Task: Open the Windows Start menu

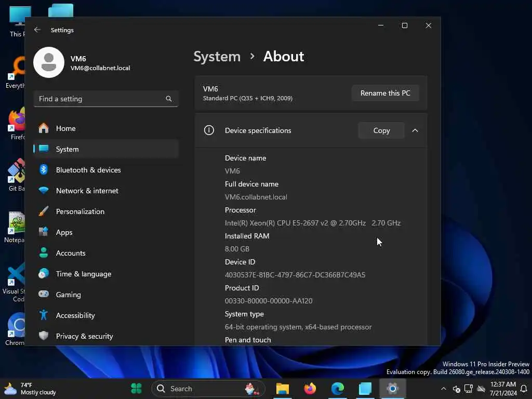Action: 137,389
